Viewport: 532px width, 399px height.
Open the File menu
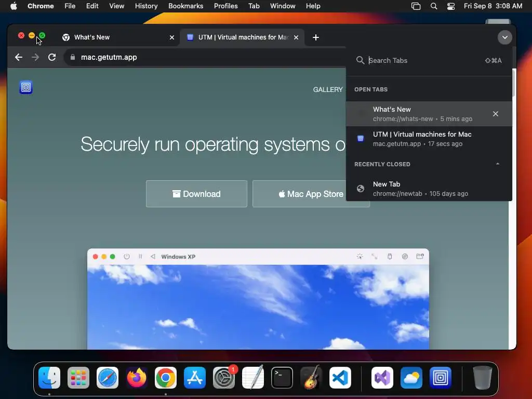[x=70, y=6]
